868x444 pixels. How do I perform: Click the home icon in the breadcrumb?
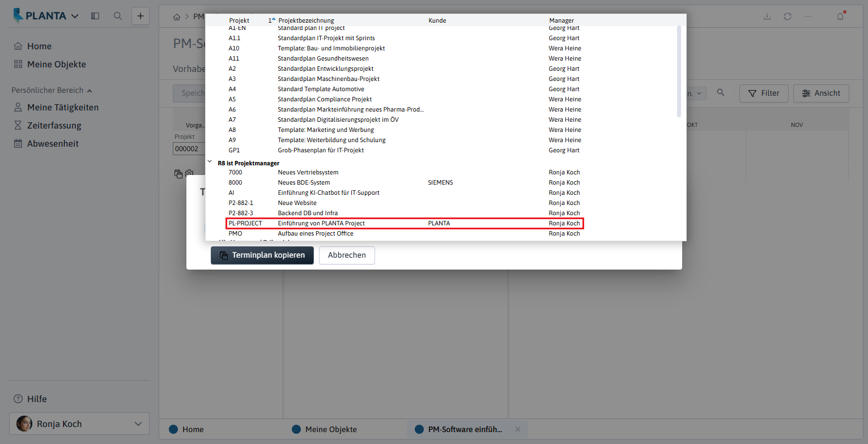[x=177, y=16]
